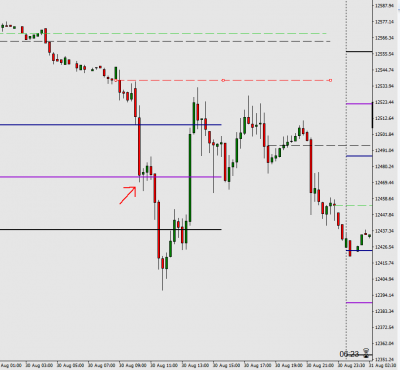Click the vertical dotted period separator line
400x370 pixels.
click(346, 180)
